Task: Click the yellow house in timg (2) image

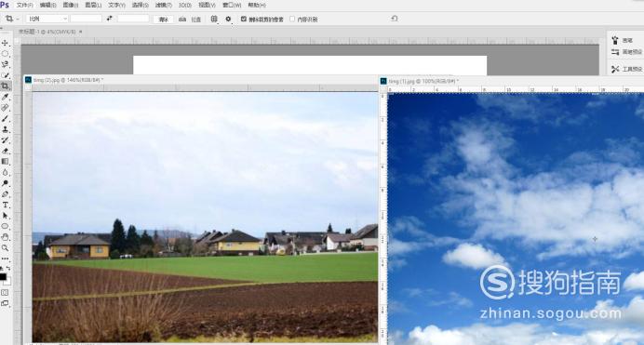Action: click(x=79, y=246)
